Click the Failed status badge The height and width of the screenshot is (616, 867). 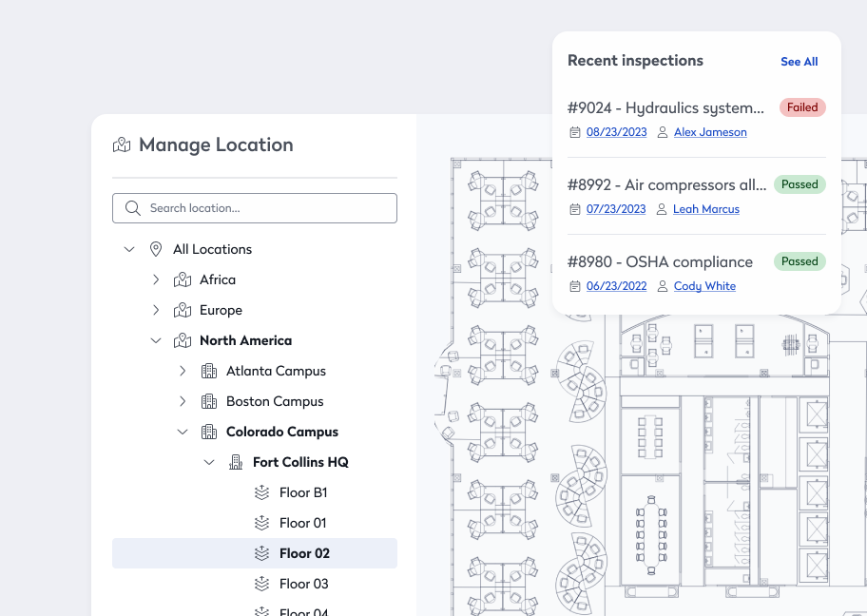coord(802,107)
